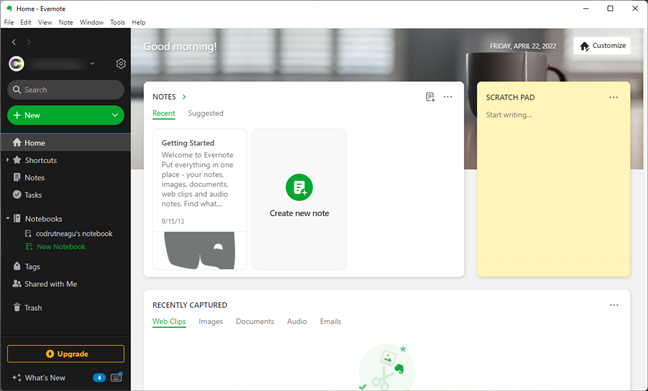Expand the Shortcuts section arrow
The height and width of the screenshot is (391, 648).
point(7,160)
